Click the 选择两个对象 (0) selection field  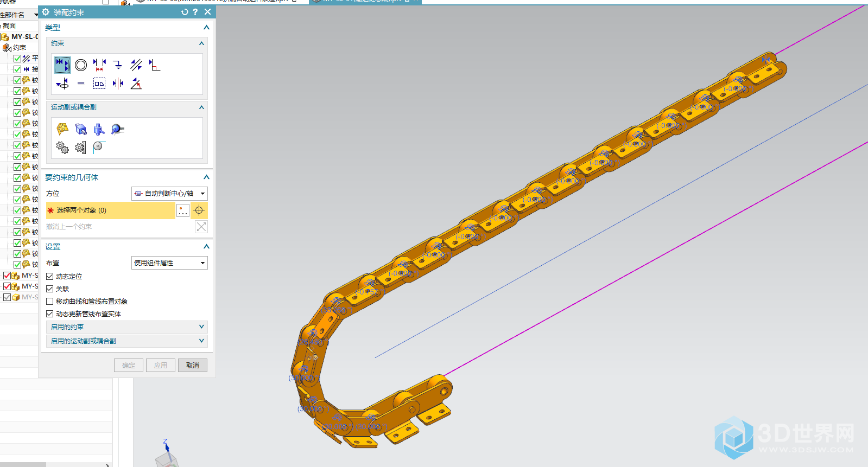click(x=110, y=210)
